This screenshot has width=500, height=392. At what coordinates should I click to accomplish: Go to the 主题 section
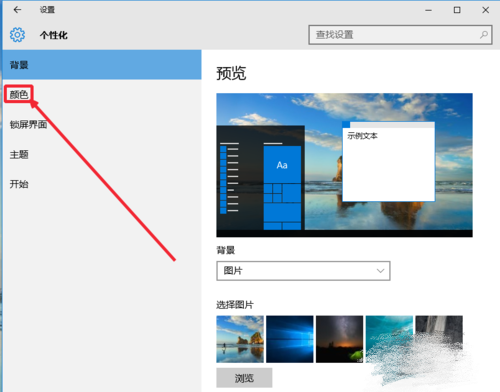click(x=19, y=154)
